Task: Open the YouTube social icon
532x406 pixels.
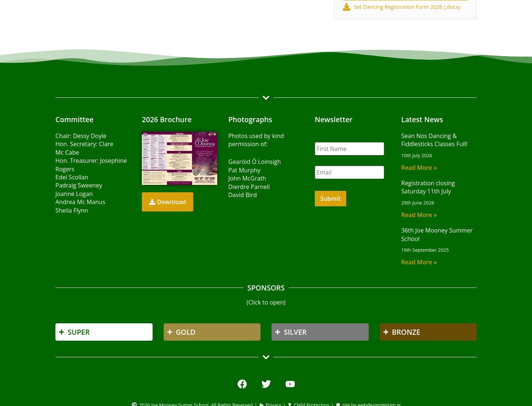Action: click(x=290, y=384)
